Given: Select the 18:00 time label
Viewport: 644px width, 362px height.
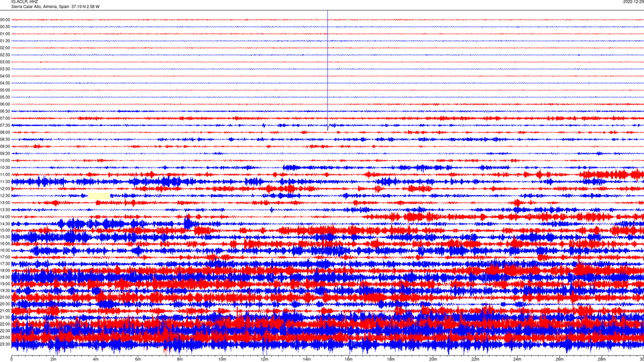Looking at the screenshot, I should [x=5, y=270].
